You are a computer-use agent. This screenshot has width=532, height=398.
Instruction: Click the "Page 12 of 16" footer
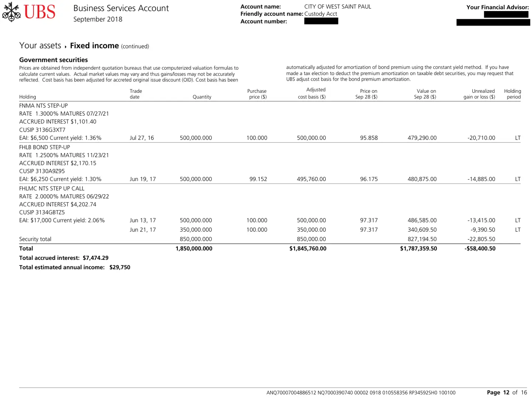507,393
